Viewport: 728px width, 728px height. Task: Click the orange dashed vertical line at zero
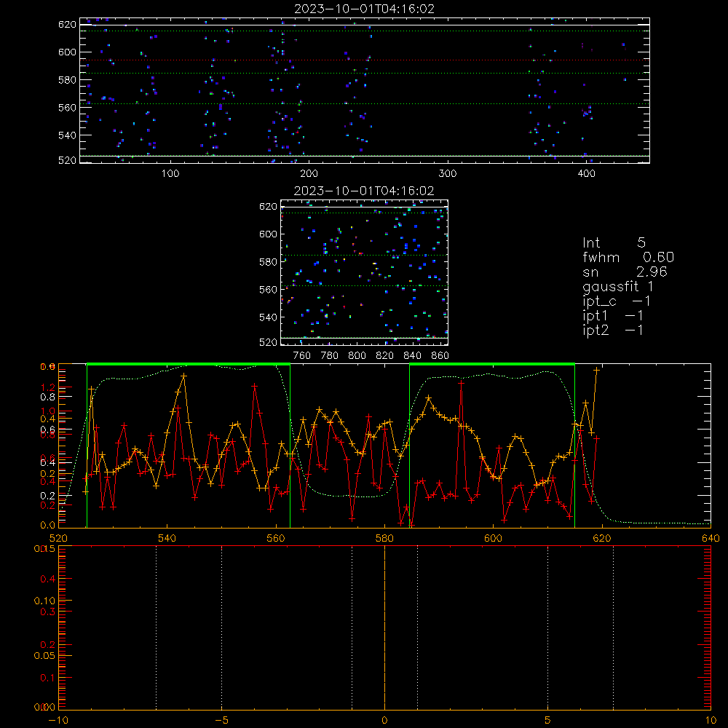tap(384, 628)
